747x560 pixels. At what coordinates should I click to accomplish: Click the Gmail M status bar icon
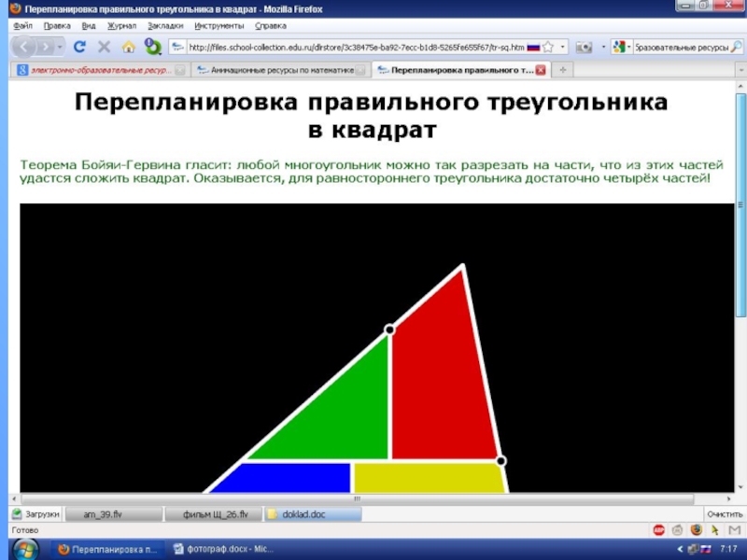(x=734, y=529)
